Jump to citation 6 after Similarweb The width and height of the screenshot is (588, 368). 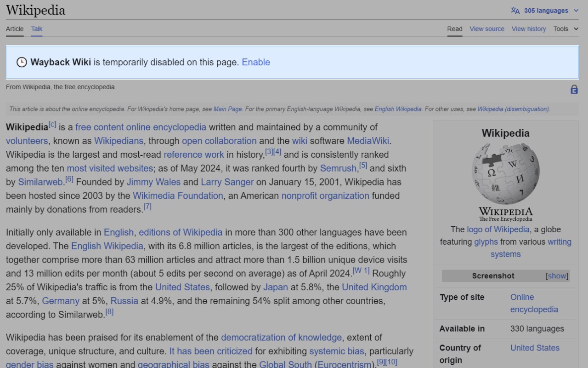pos(69,179)
